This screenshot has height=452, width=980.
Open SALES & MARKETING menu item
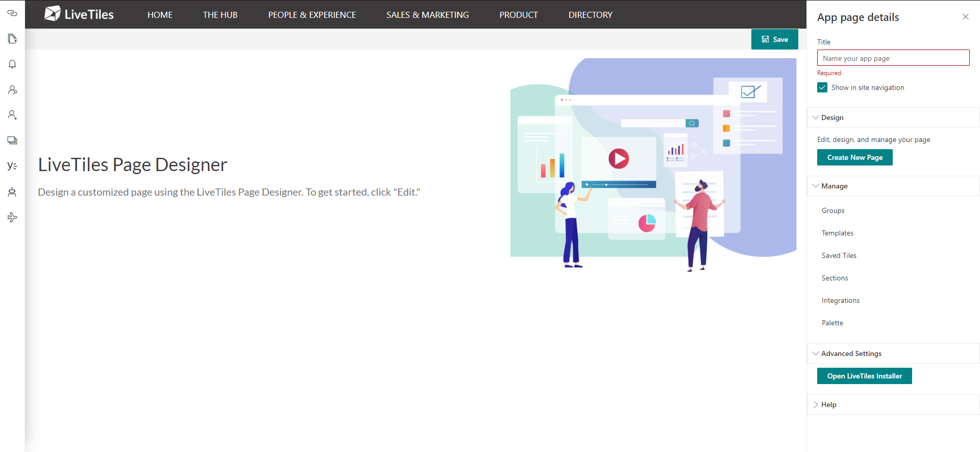428,15
